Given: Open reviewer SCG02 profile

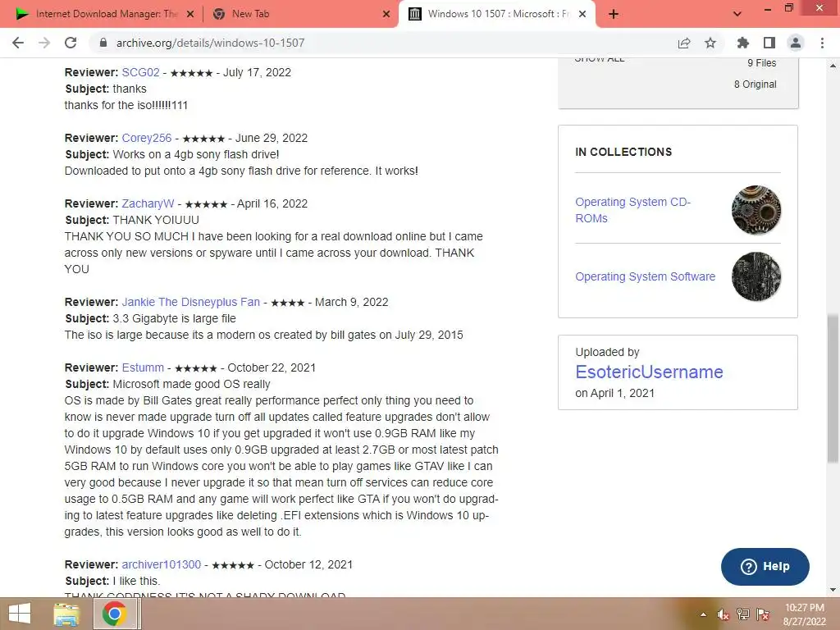Looking at the screenshot, I should [140, 72].
